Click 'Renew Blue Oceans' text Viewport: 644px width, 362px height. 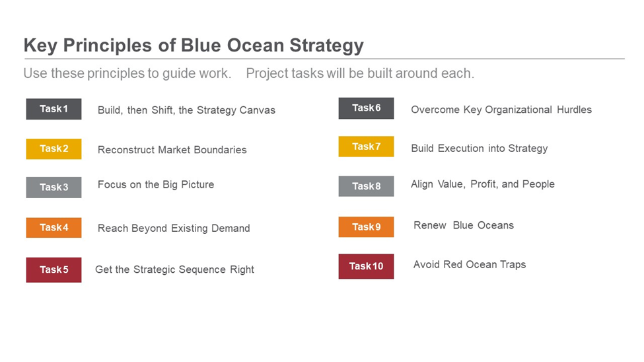(464, 225)
